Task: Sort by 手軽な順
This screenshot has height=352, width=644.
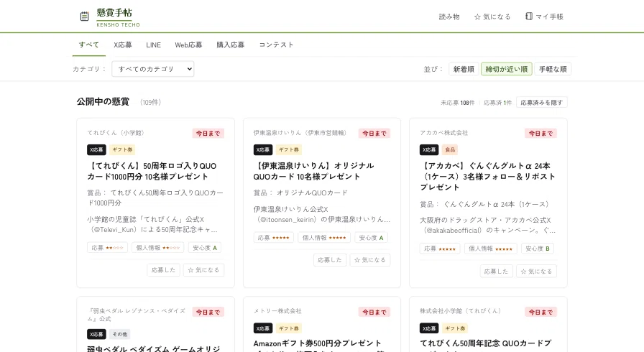Action: pos(553,69)
